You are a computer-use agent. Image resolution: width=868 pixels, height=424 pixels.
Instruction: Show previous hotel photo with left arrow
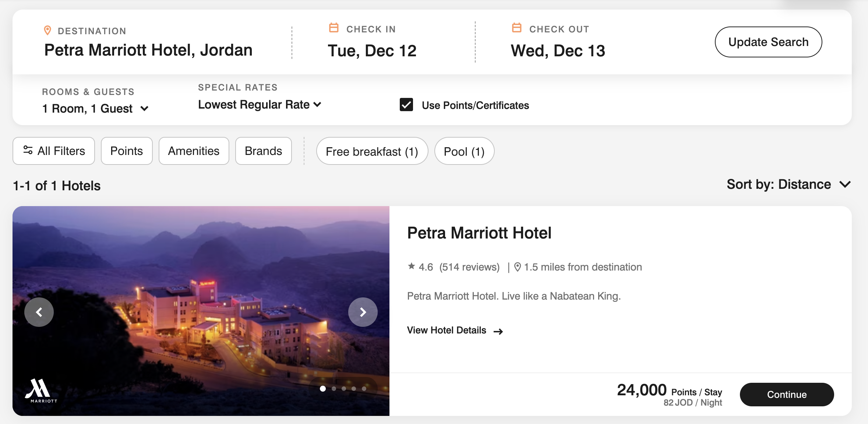(x=39, y=312)
